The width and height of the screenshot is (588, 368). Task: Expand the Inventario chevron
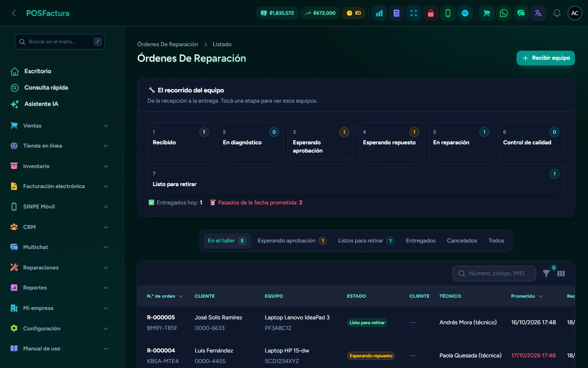point(106,166)
